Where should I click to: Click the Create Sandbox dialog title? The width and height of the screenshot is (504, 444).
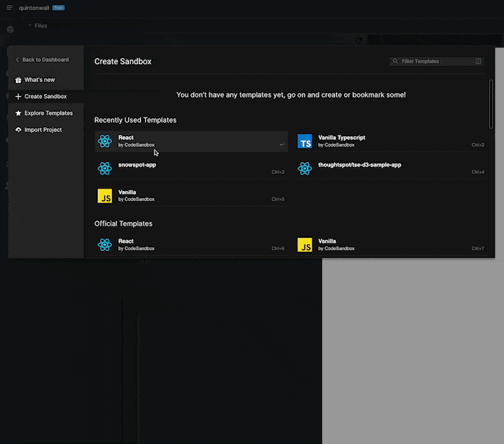123,61
